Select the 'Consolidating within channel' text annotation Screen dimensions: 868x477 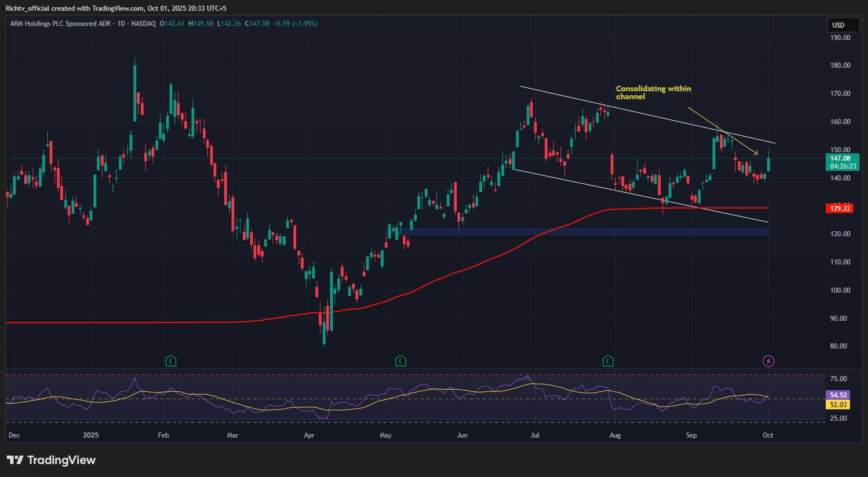point(653,92)
